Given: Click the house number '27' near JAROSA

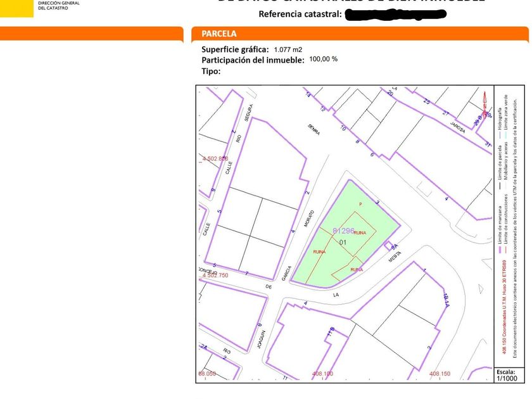Looking at the screenshot, I should click(x=446, y=113).
